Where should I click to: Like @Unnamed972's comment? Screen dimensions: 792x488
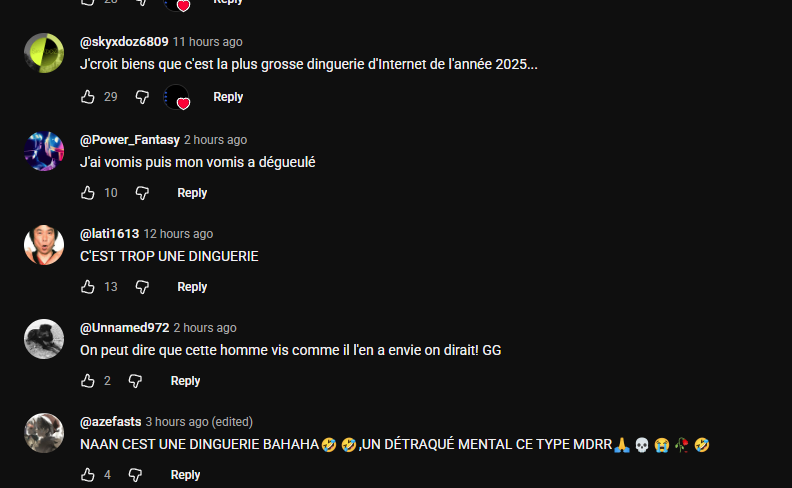(x=88, y=381)
